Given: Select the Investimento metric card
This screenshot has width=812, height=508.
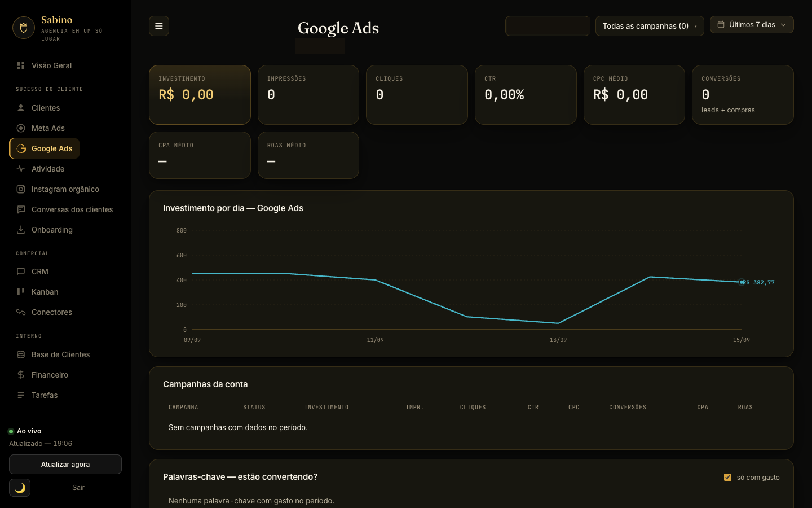Looking at the screenshot, I should (x=200, y=95).
